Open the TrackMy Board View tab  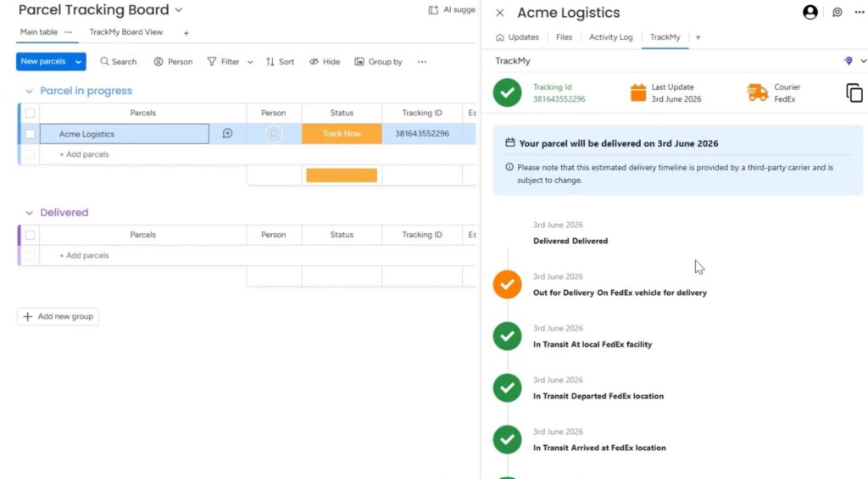(126, 32)
